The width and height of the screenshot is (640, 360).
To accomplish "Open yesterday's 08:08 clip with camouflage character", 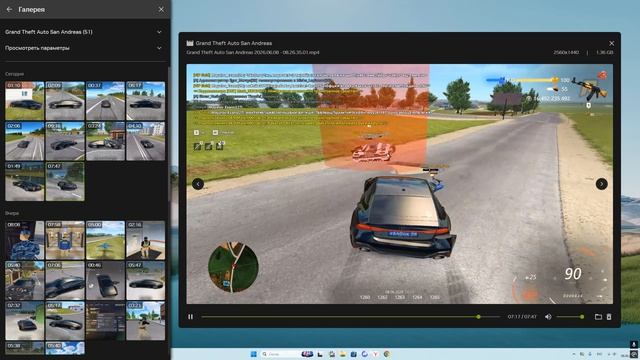I will (x=24, y=240).
